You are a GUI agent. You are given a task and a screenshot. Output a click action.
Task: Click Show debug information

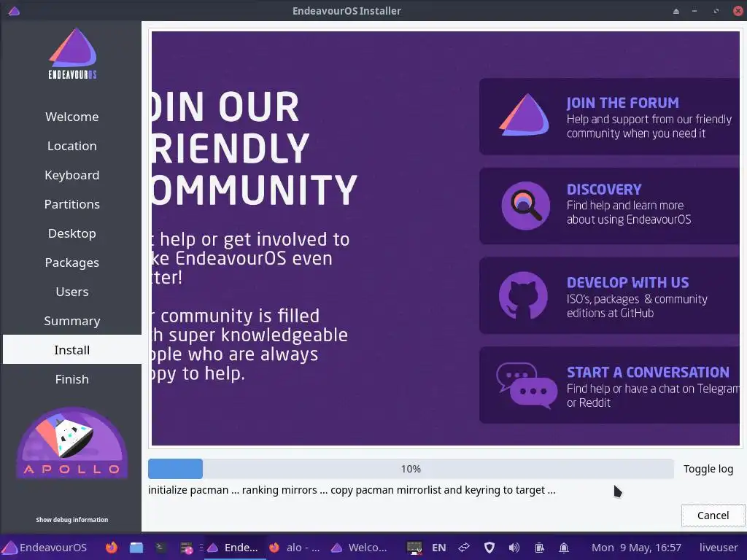(72, 519)
